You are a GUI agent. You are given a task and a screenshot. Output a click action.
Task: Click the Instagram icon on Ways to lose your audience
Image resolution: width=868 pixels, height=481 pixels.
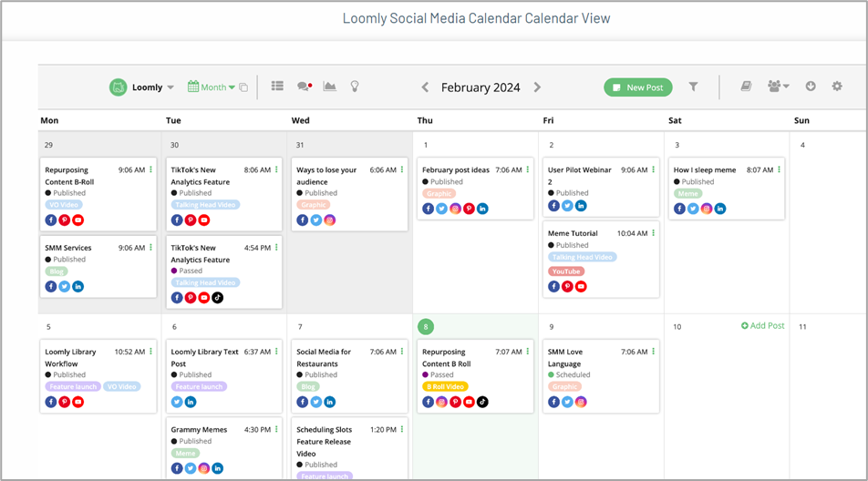coord(329,220)
